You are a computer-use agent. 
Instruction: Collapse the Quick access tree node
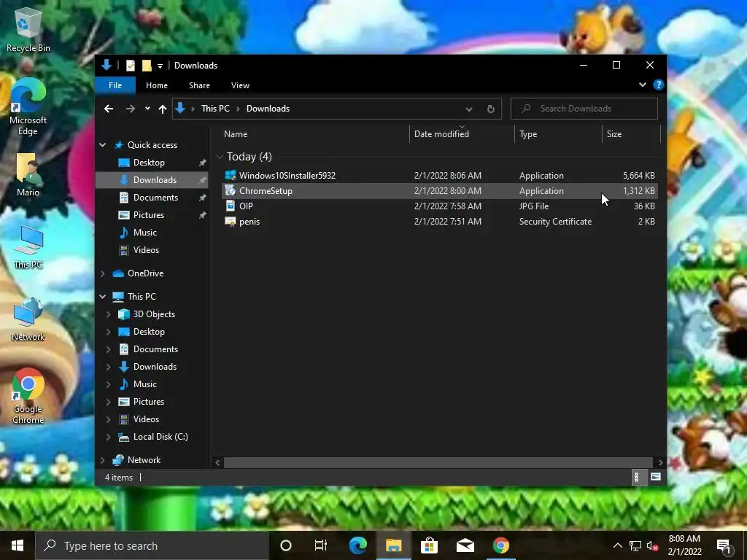click(x=102, y=145)
